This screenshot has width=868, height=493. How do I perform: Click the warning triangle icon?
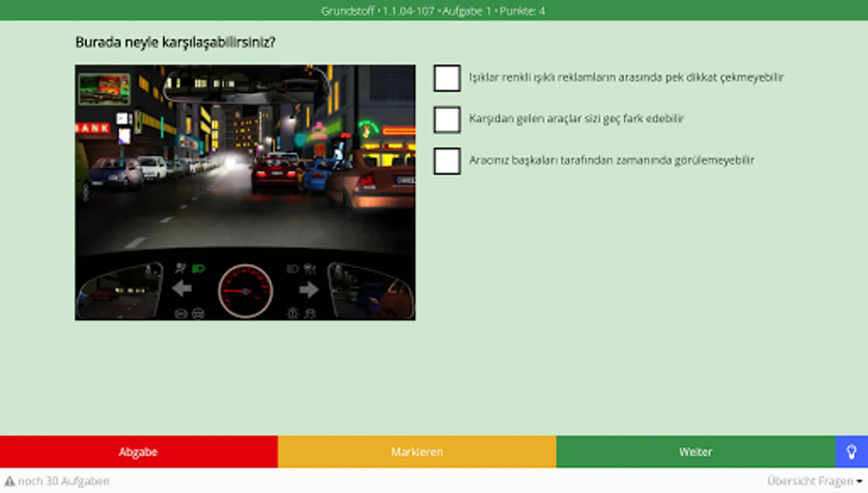(10, 481)
